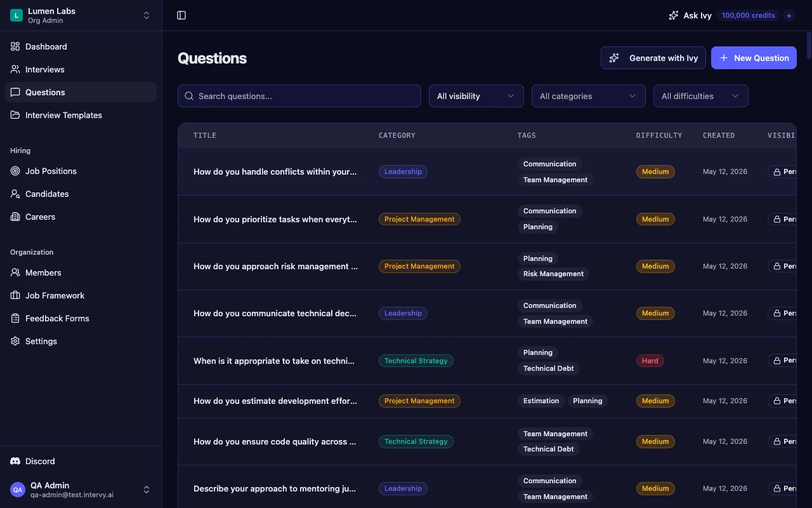Click the Risk Management tag
The image size is (812, 508).
(x=553, y=274)
